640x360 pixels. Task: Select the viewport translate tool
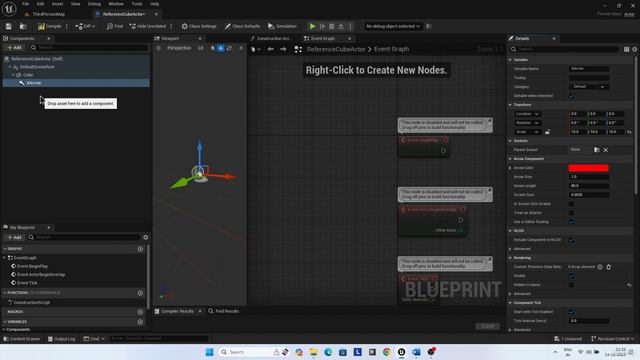[220, 48]
